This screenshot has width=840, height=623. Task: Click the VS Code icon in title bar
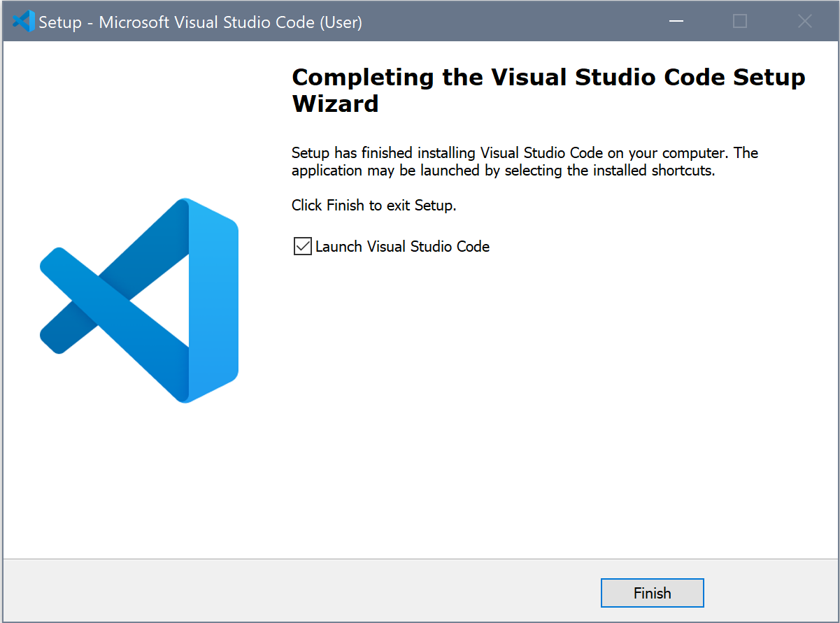(x=23, y=22)
